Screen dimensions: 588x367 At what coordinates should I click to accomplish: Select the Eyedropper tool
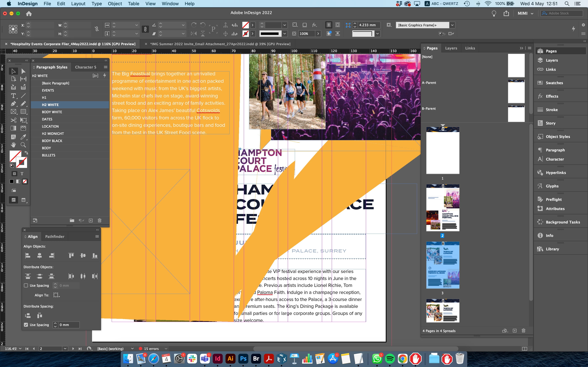(x=23, y=137)
